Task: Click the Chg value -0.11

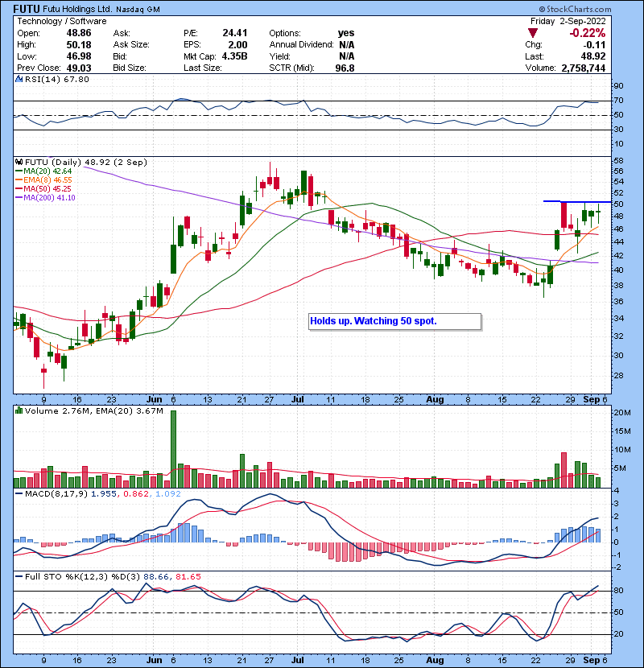Action: [x=594, y=45]
